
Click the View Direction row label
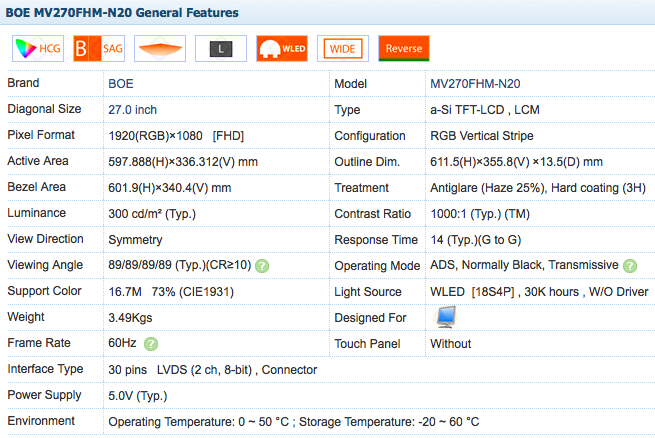46,239
